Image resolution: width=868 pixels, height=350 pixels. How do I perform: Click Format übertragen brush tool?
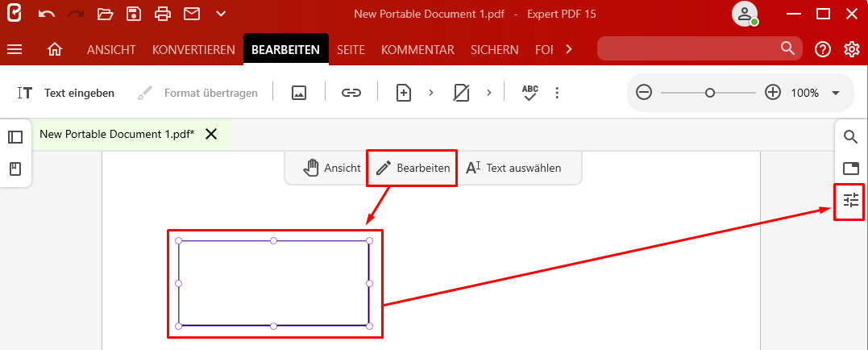pos(197,93)
